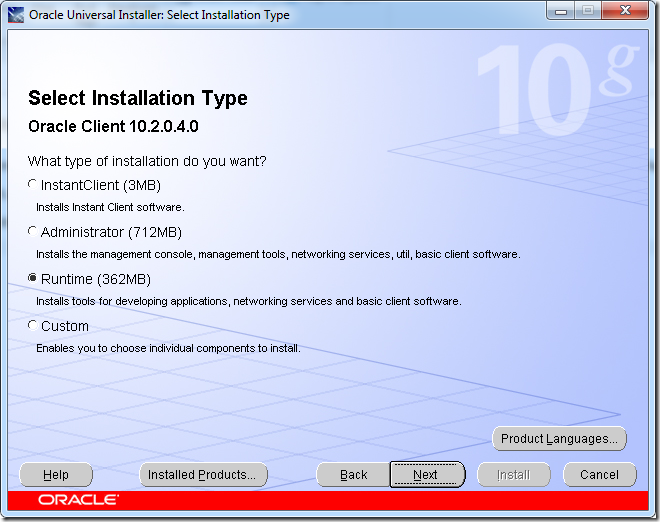
Task: Click the disabled maximize window button
Action: 588,11
